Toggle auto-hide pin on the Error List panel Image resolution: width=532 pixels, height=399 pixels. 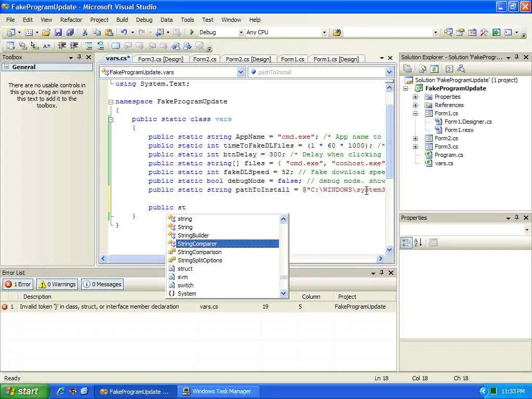(x=382, y=272)
